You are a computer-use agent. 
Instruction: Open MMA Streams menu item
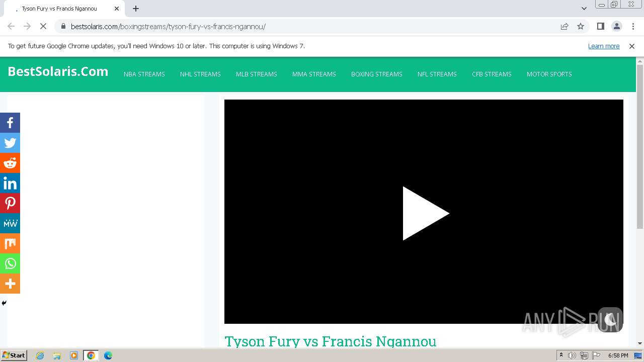coord(314,74)
